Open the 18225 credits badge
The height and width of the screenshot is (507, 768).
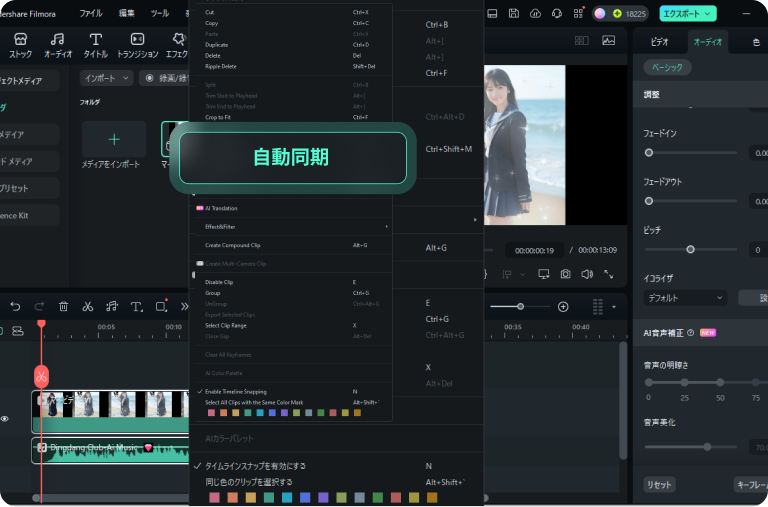point(630,14)
